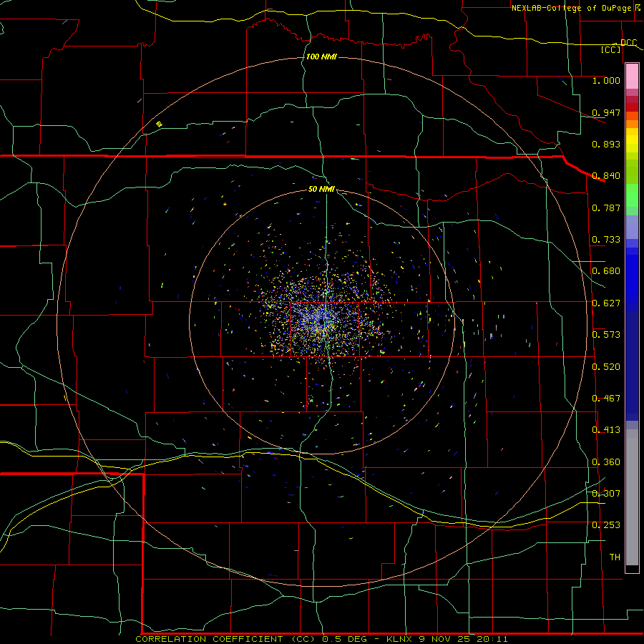Click the [CC] label above the color scale
Viewport: 644px width, 644px height.
click(611, 49)
